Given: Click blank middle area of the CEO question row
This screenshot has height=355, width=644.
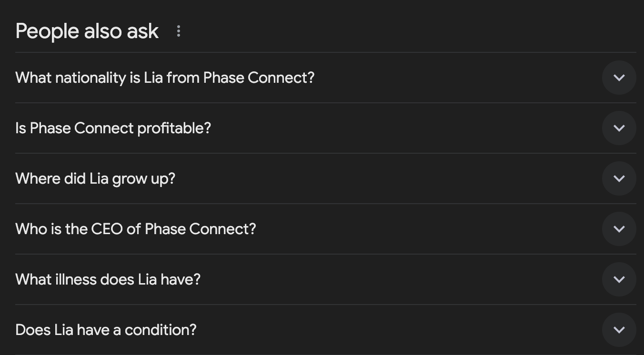Looking at the screenshot, I should 429,229.
